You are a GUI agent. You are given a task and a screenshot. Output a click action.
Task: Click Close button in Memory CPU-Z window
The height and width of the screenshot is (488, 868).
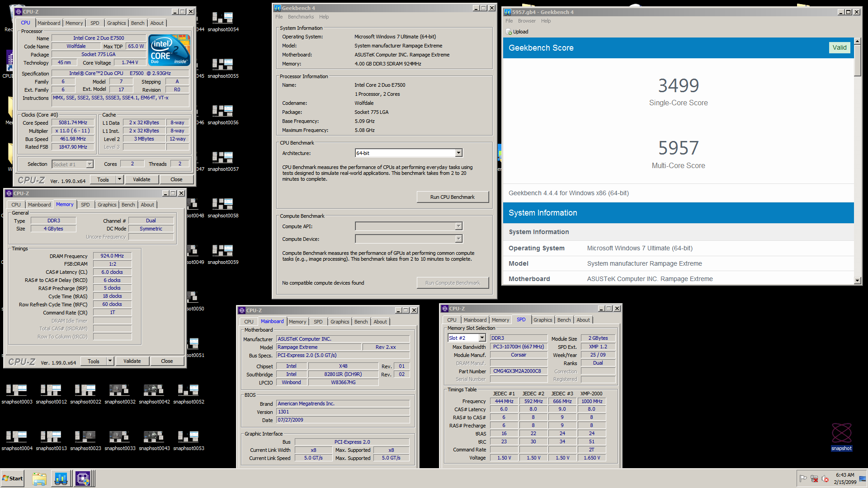coord(167,361)
